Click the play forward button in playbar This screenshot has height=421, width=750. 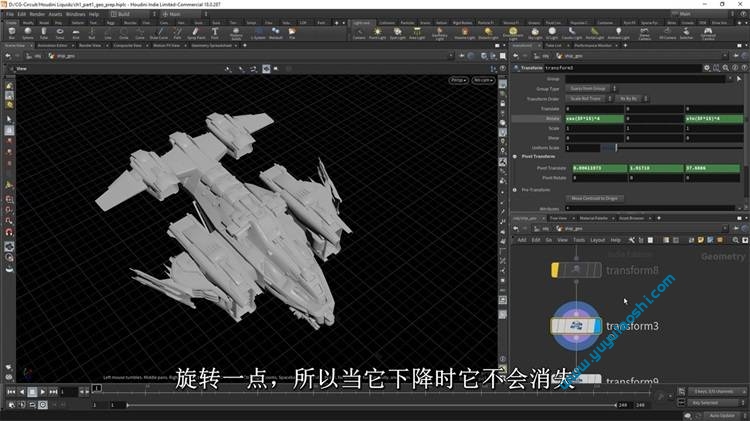click(x=43, y=392)
